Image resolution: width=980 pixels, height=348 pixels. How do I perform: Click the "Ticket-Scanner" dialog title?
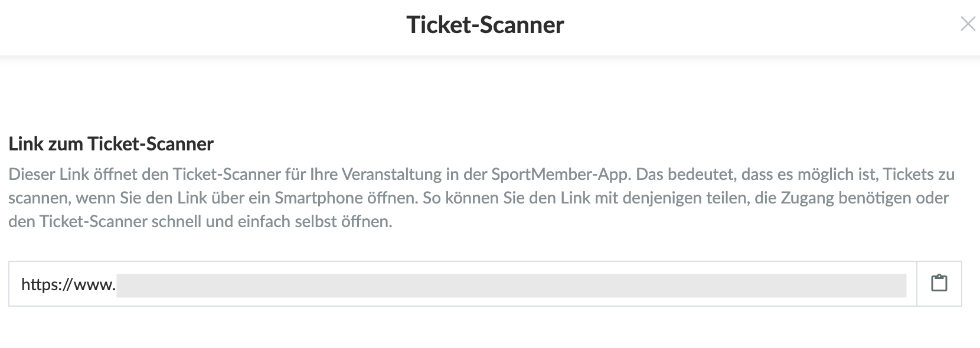pos(485,25)
